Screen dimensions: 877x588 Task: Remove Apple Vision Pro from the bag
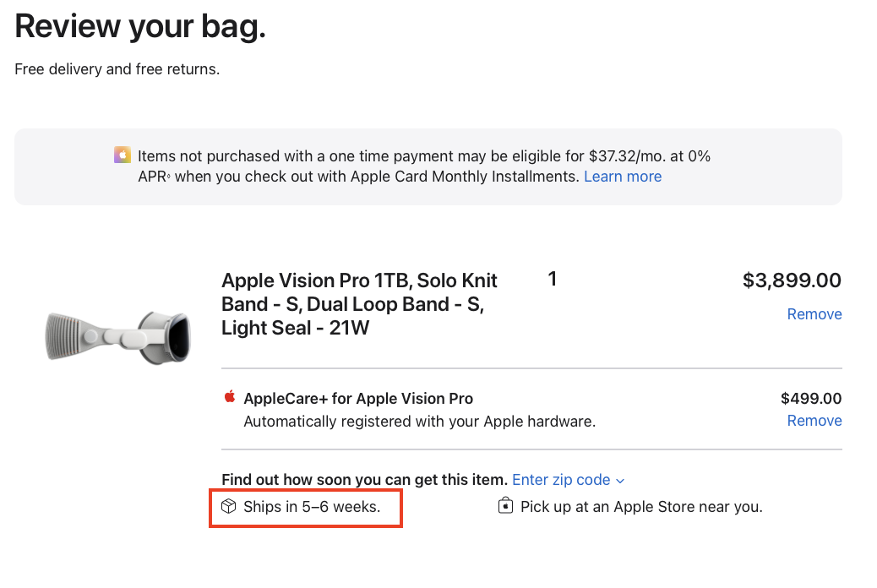814,314
